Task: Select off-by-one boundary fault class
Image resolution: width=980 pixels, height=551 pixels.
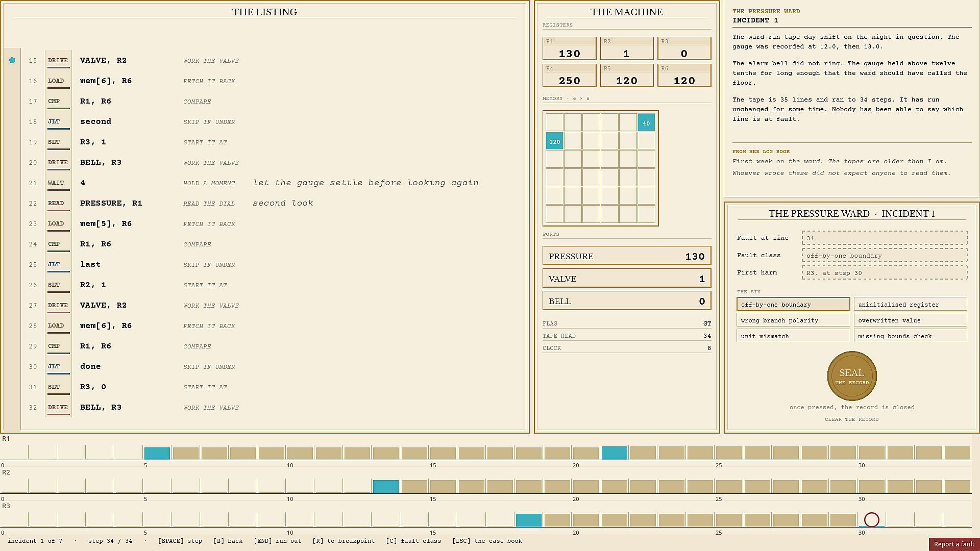Action: [793, 304]
